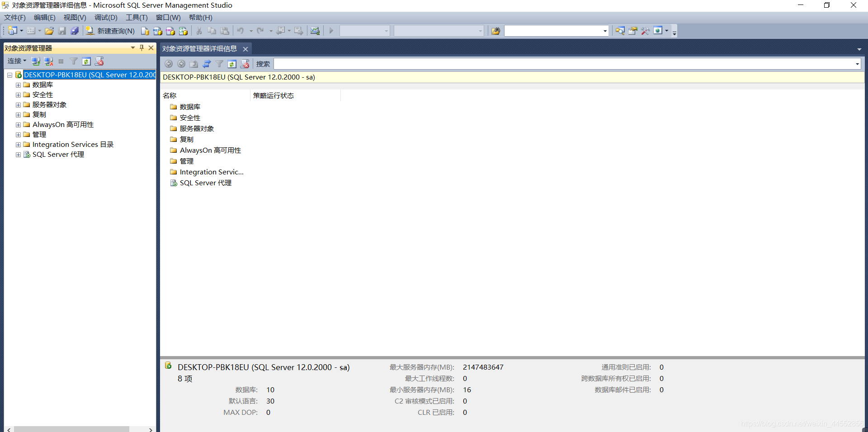Click the Paste clipboard icon
Viewport: 868px width, 432px height.
point(225,31)
